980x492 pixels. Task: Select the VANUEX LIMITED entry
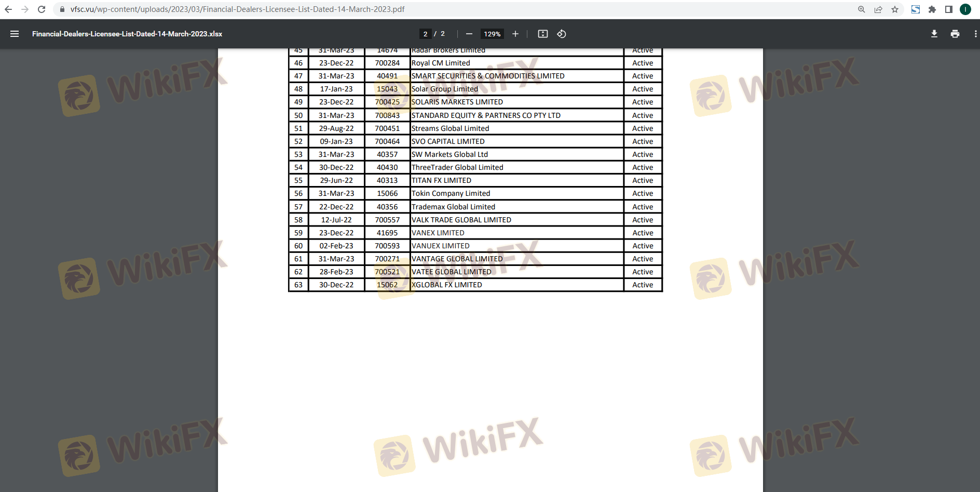point(441,246)
